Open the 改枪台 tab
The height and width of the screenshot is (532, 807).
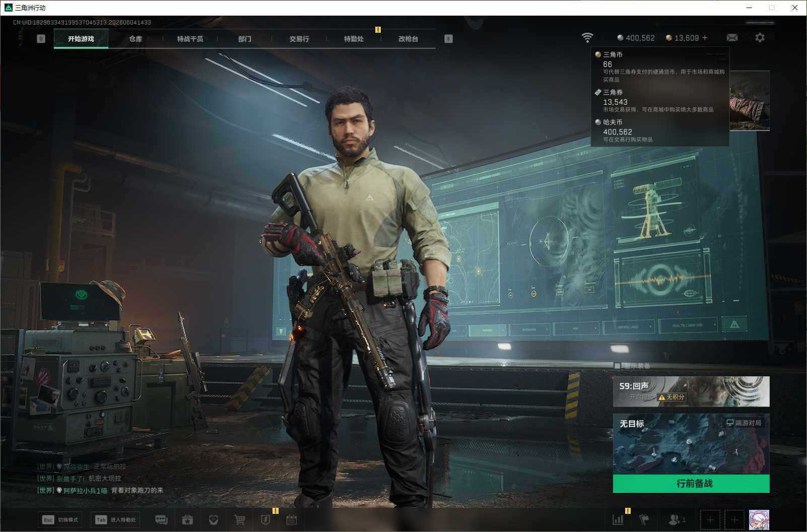point(408,39)
